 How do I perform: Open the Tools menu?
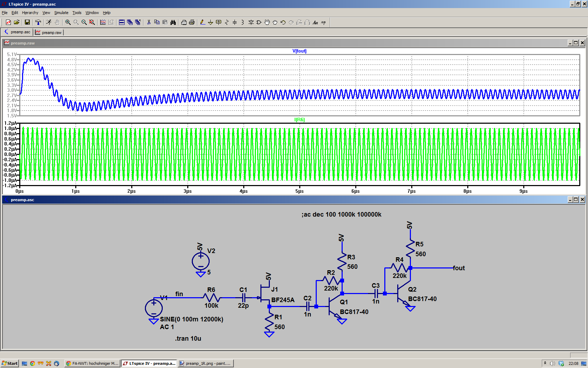click(x=77, y=13)
